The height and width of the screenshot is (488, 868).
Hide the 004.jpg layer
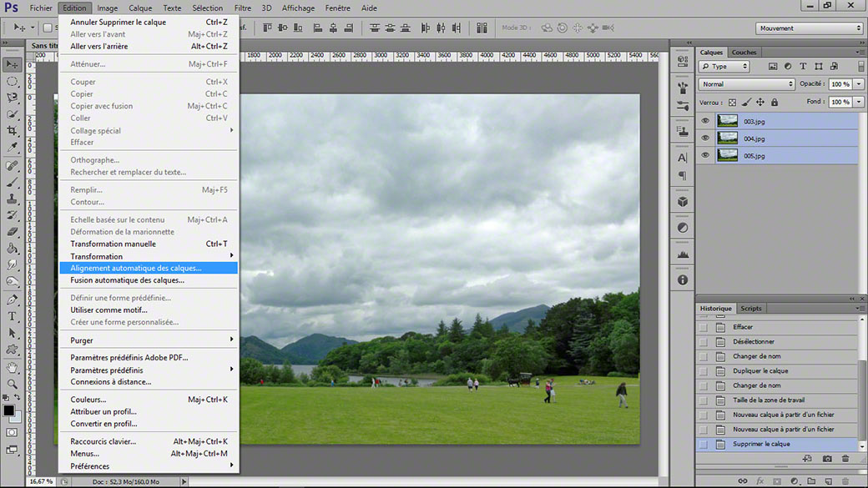click(x=704, y=138)
